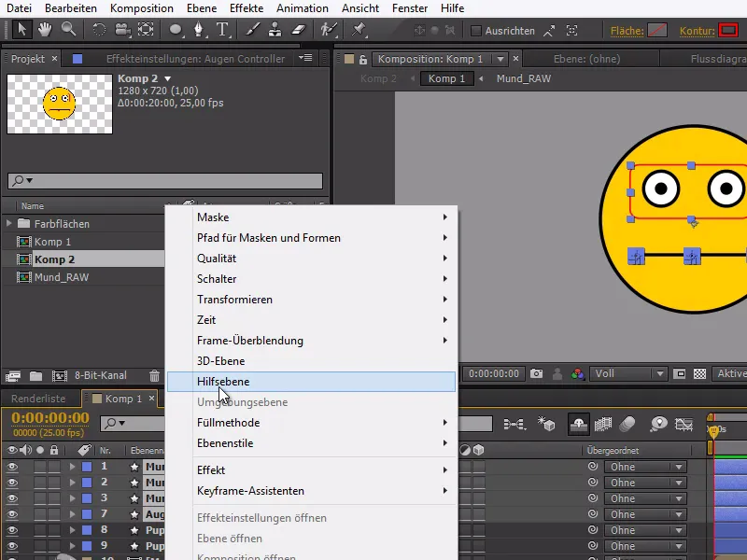The height and width of the screenshot is (560, 747).
Task: Click the Mund_RAW breadcrumb link
Action: coord(524,78)
